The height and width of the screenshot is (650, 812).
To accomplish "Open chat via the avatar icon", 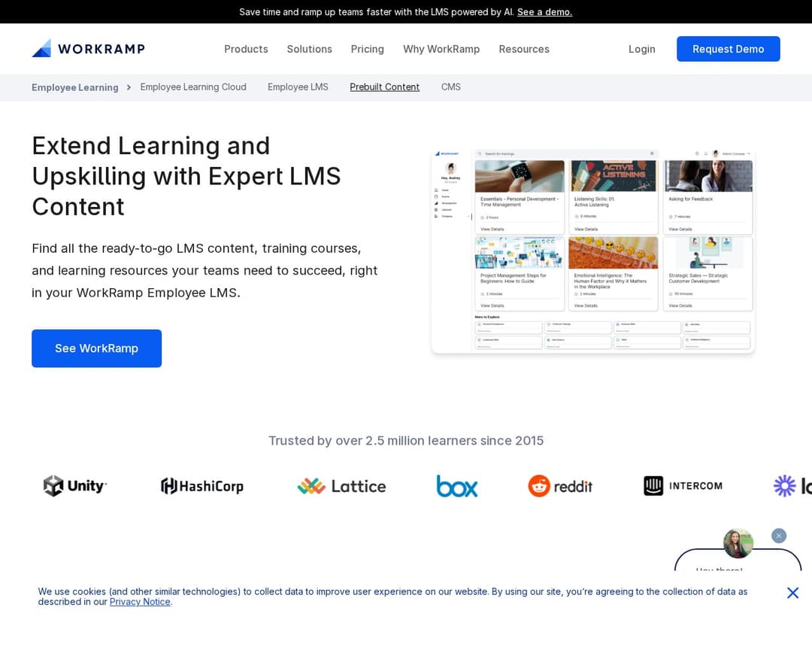I will pyautogui.click(x=738, y=543).
